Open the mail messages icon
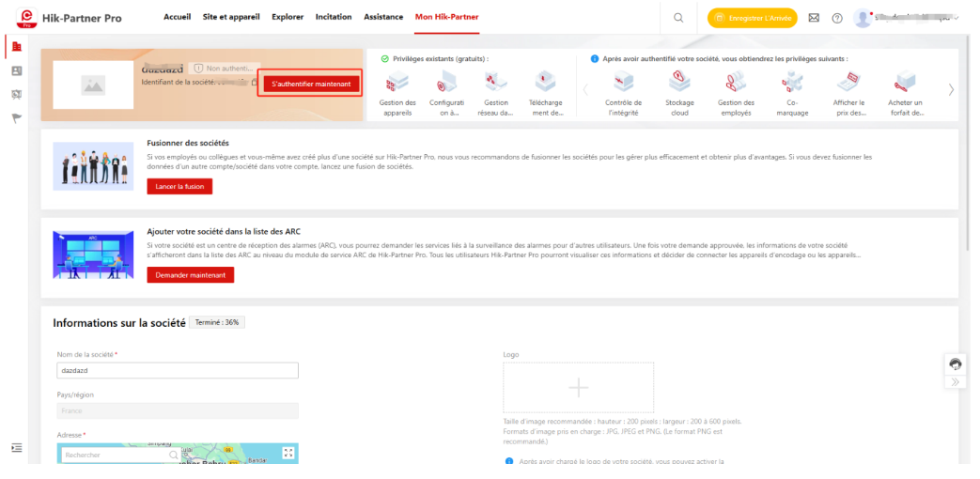 coord(814,18)
